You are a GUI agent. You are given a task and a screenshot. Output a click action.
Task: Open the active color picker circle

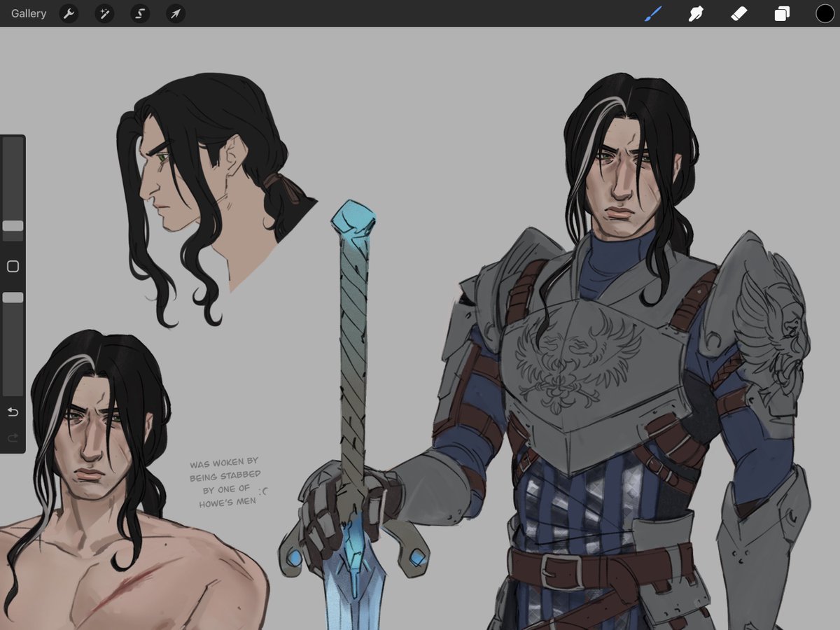click(825, 13)
